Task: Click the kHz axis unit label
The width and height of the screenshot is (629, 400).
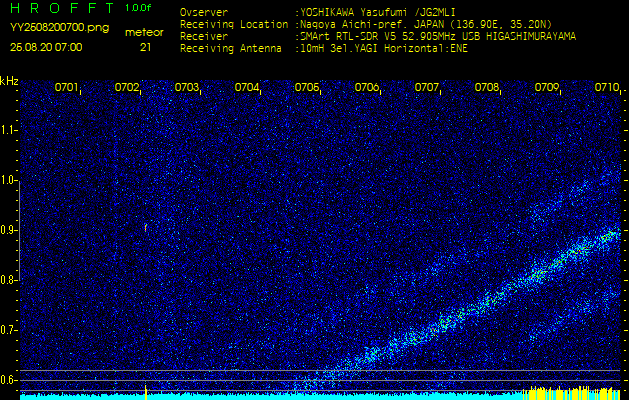Action: click(x=9, y=81)
